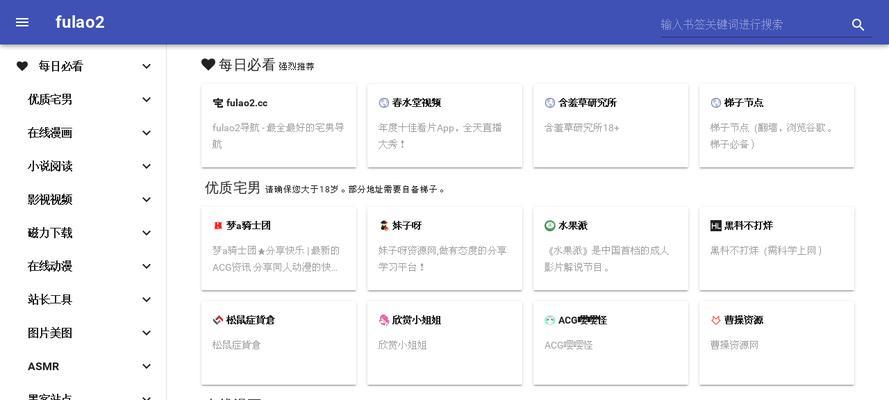The width and height of the screenshot is (889, 400).
Task: Click the heart icon beside 每日必看 in sidebar
Action: click(22, 66)
